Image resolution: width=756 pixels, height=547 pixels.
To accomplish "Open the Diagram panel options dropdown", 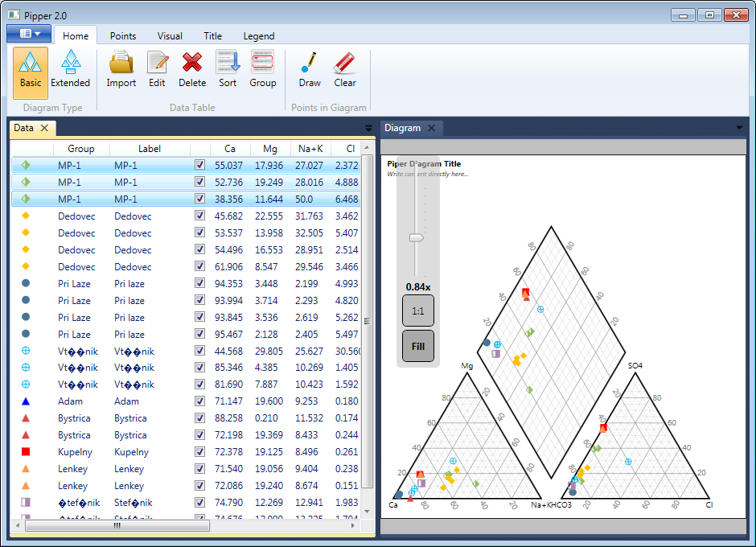I will (x=739, y=128).
